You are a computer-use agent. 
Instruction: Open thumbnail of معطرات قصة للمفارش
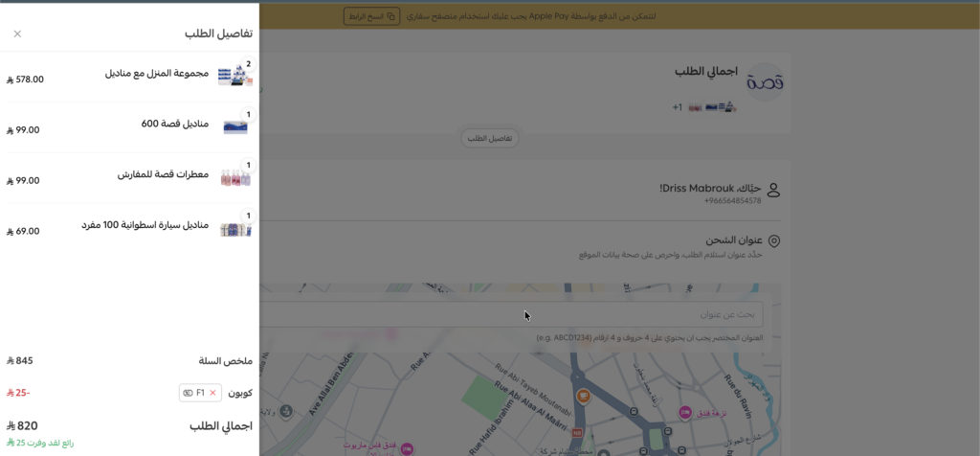pyautogui.click(x=235, y=178)
